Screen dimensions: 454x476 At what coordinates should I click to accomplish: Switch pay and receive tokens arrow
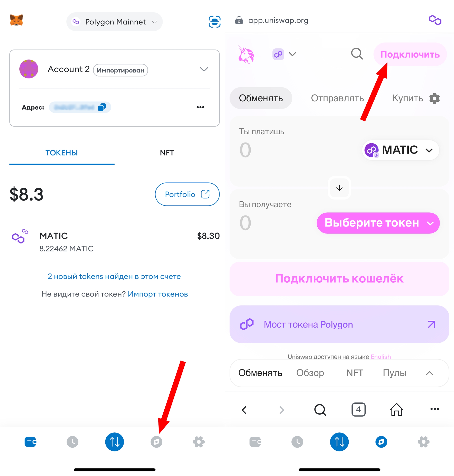339,188
